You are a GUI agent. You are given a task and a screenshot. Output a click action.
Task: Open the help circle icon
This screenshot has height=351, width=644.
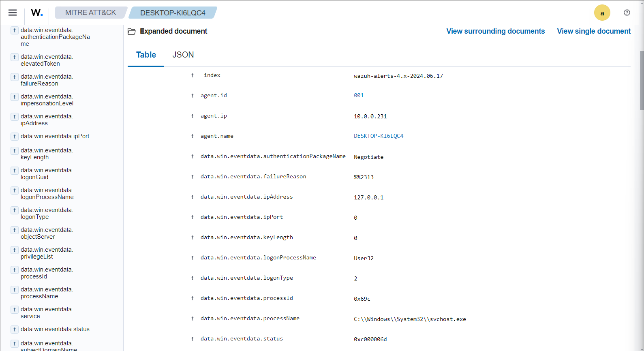627,13
